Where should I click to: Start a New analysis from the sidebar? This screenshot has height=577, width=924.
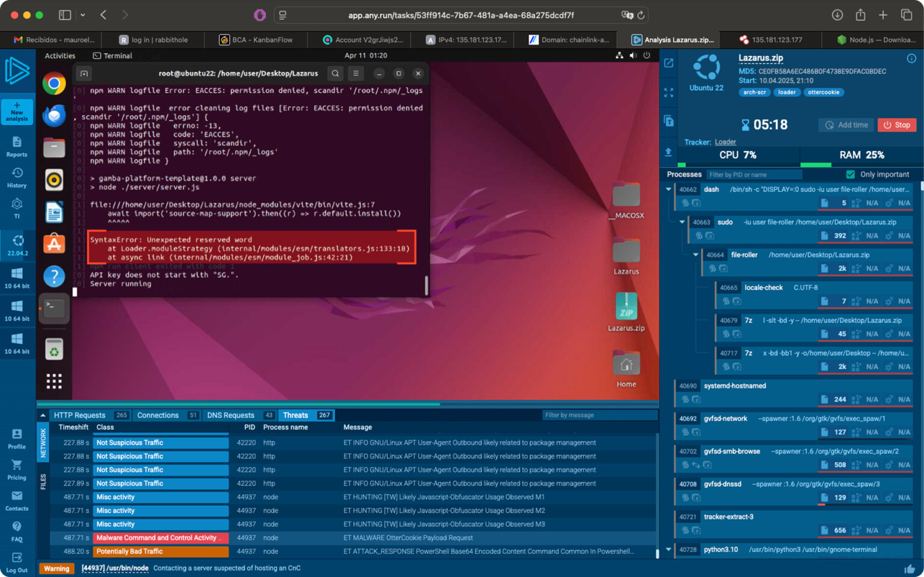16,112
